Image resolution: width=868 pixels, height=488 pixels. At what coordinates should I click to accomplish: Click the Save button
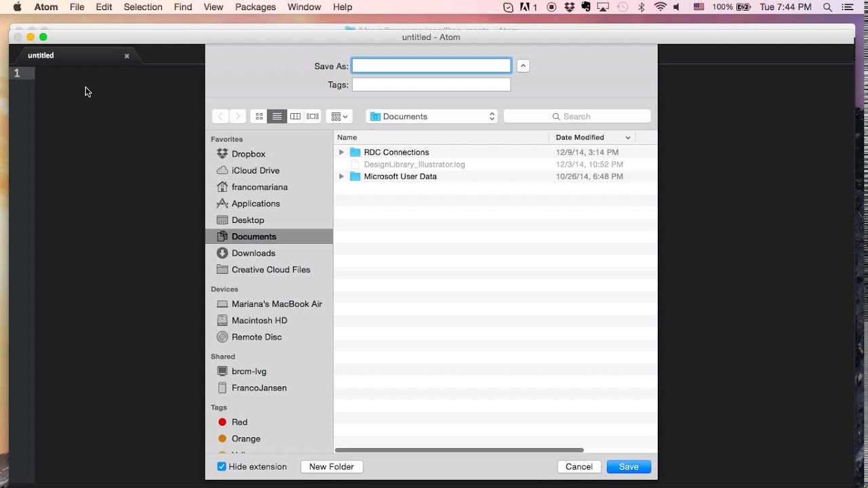click(629, 466)
